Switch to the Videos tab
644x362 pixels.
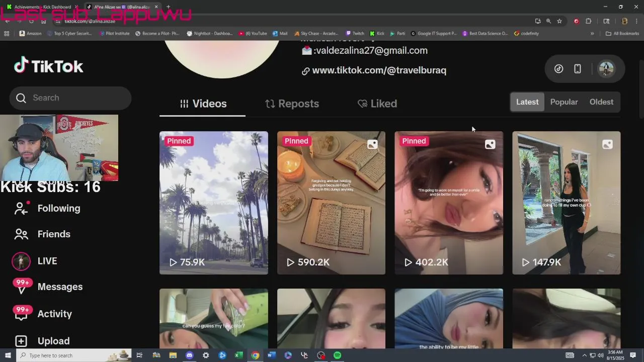(203, 104)
